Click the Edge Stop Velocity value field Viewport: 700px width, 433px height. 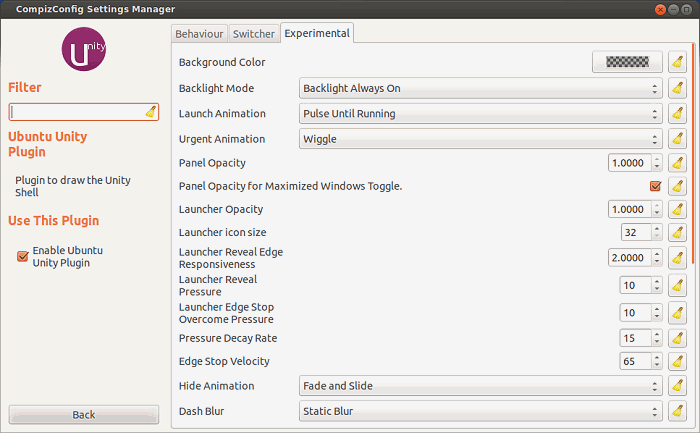pos(636,361)
